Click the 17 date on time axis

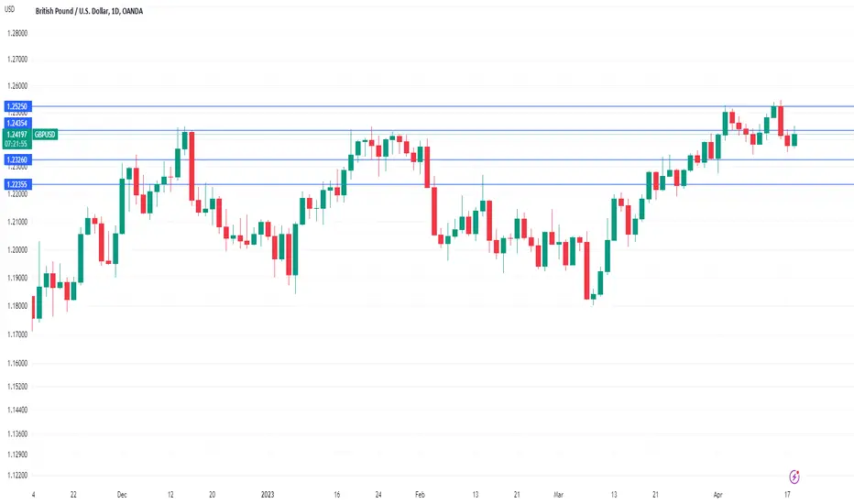pyautogui.click(x=787, y=495)
